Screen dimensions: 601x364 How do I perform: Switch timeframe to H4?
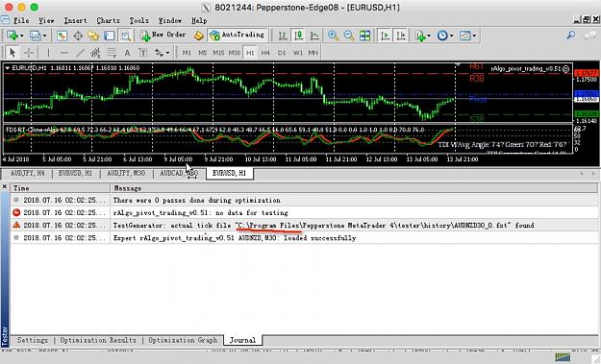click(265, 53)
